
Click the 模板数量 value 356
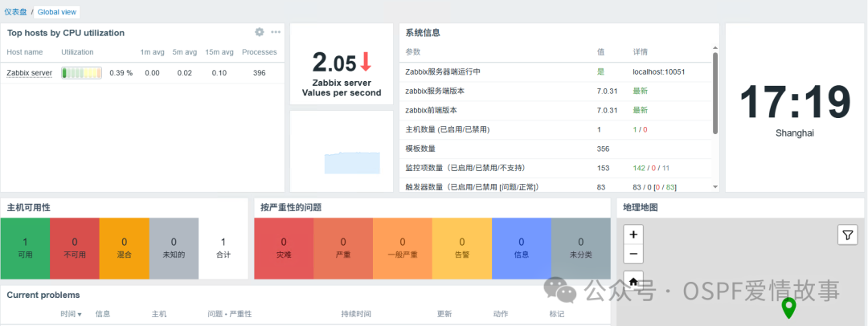click(x=603, y=149)
